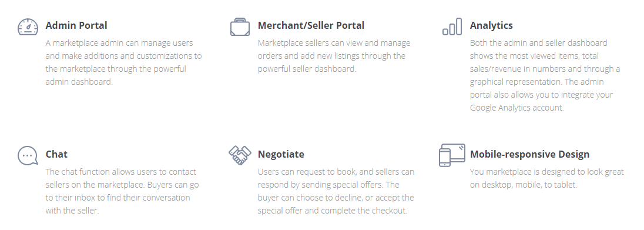This screenshot has height=230, width=644.
Task: Click the Analytics bar chart icon
Action: [x=452, y=26]
